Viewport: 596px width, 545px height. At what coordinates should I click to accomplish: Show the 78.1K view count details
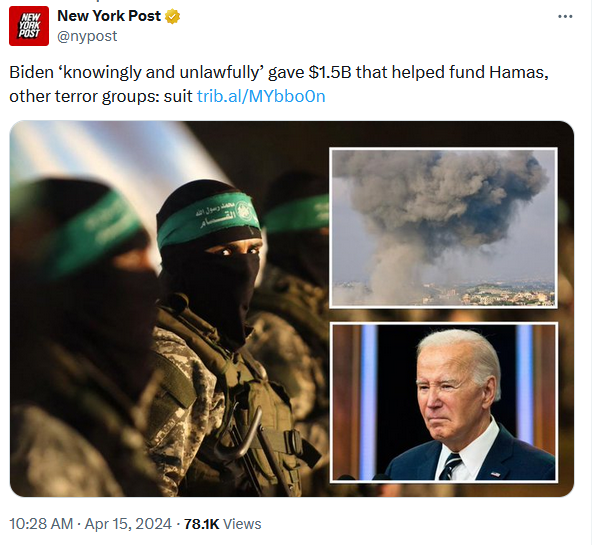pyautogui.click(x=201, y=524)
